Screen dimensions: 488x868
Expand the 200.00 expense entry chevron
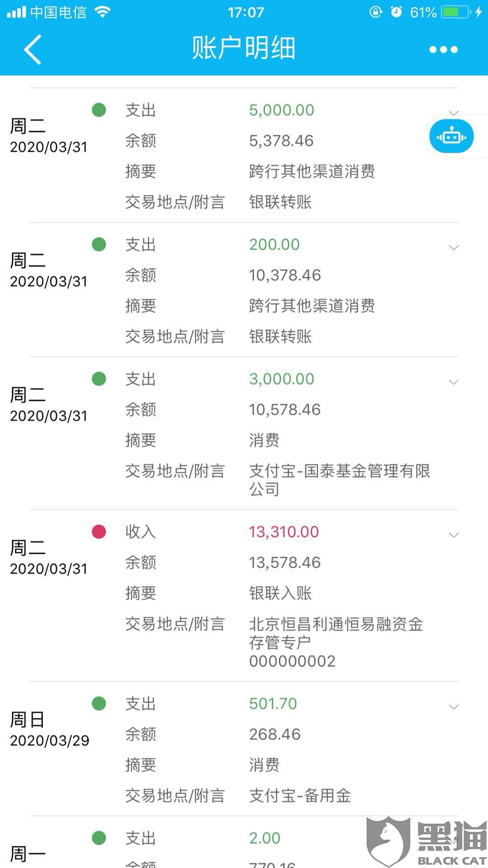coord(454,247)
